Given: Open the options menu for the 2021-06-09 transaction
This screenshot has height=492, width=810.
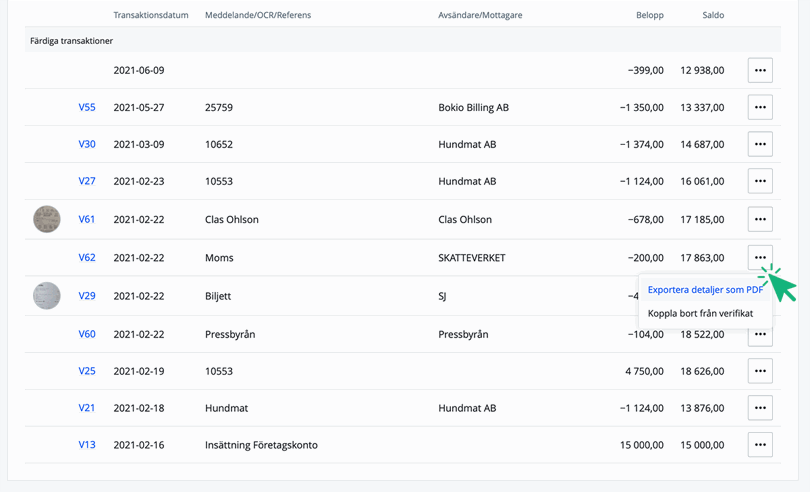Looking at the screenshot, I should coord(760,70).
